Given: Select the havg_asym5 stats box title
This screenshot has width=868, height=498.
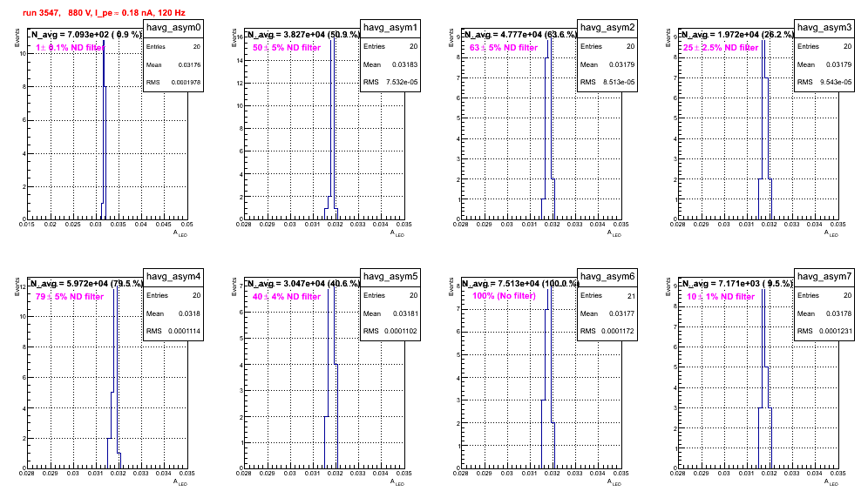Looking at the screenshot, I should click(390, 277).
